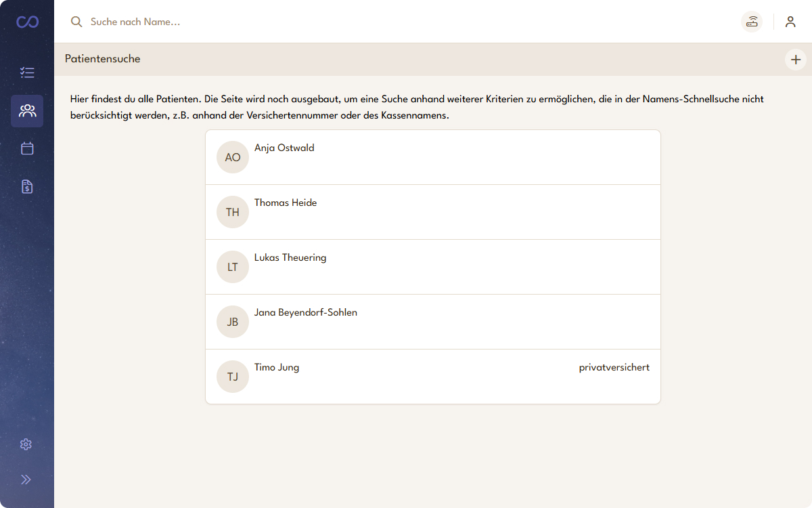
Task: Select patient Timo Jung
Action: point(277,368)
